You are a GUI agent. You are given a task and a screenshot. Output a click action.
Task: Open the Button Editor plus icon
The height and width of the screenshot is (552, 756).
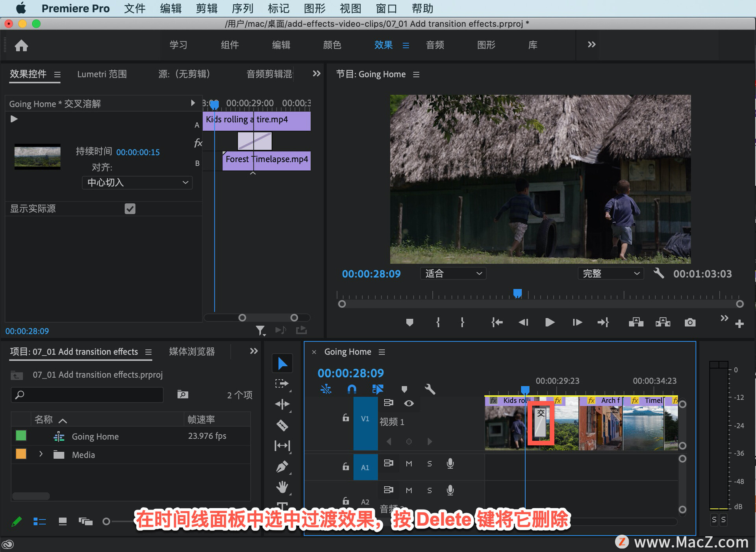tap(739, 323)
